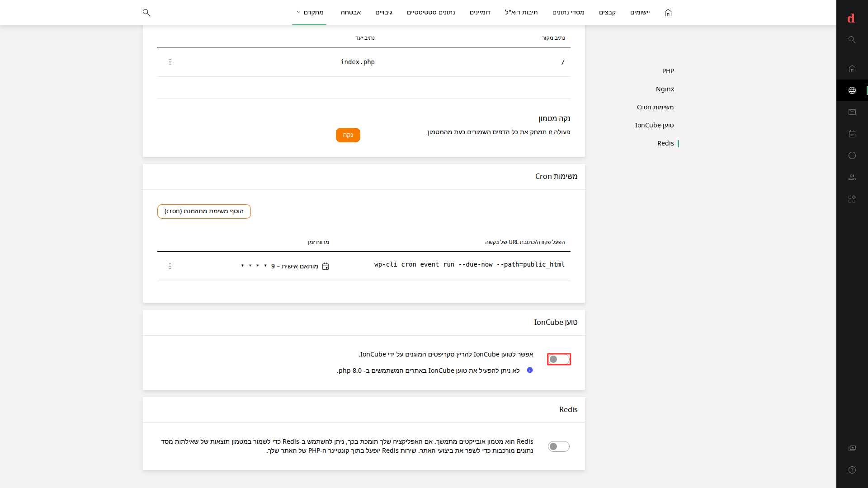
Task: Click the טוען IonCube section heading
Action: [556, 322]
